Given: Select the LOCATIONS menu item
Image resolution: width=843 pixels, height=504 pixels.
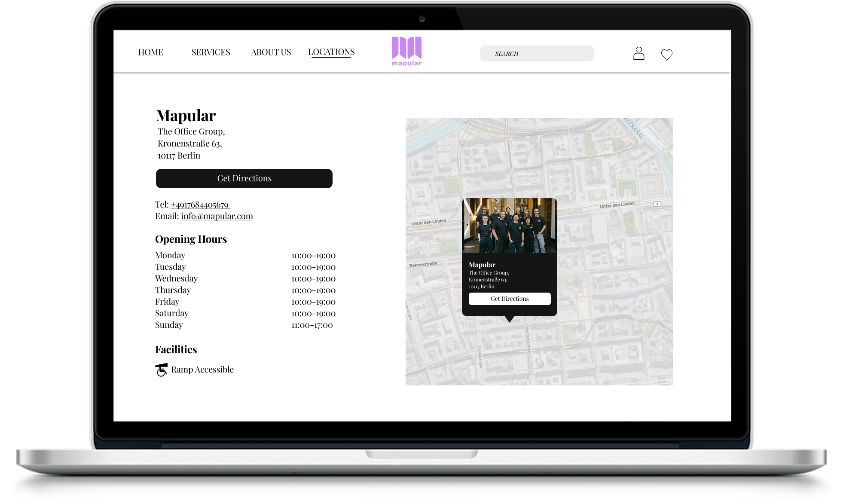Looking at the screenshot, I should point(331,52).
